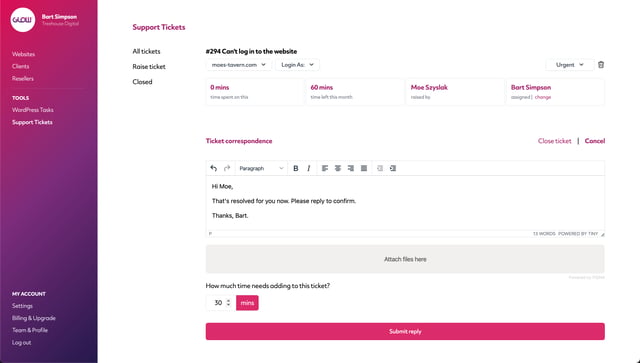The image size is (640, 363).
Task: Show the All tickets list
Action: 146,51
